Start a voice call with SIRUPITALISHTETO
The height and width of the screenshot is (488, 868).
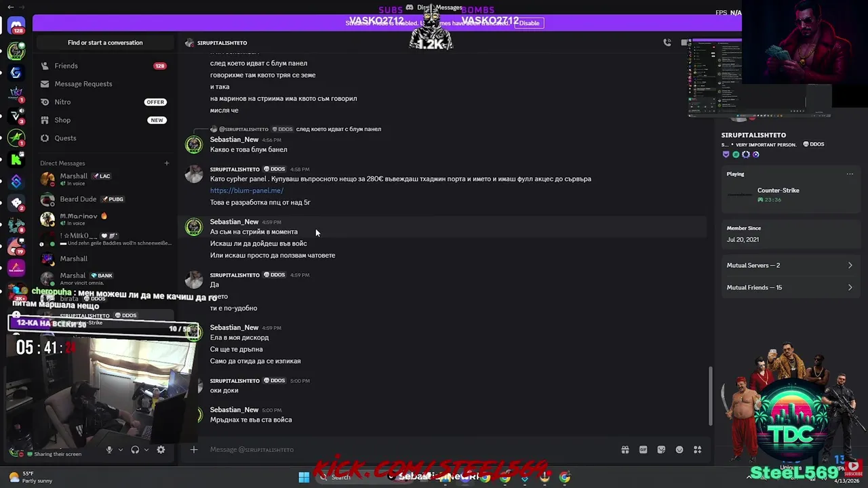[667, 43]
